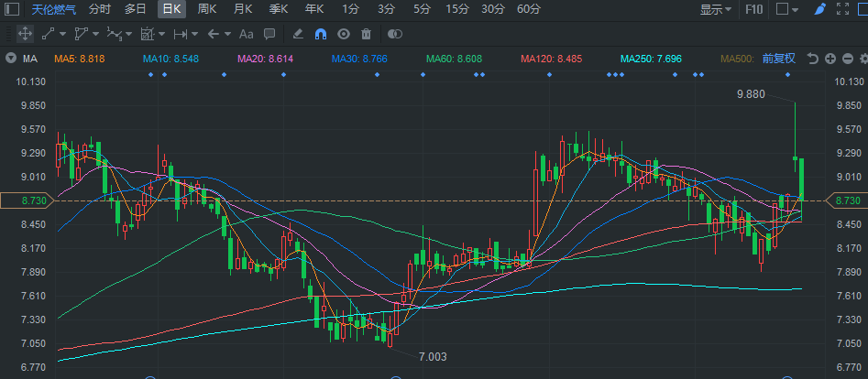This screenshot has height=379, width=868.
Task: Zoom in with the plus circle icon
Action: coord(830,58)
